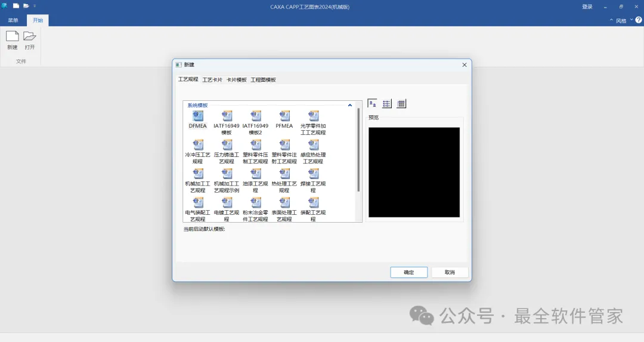Open the help question mark icon
The width and height of the screenshot is (644, 342).
[x=639, y=20]
